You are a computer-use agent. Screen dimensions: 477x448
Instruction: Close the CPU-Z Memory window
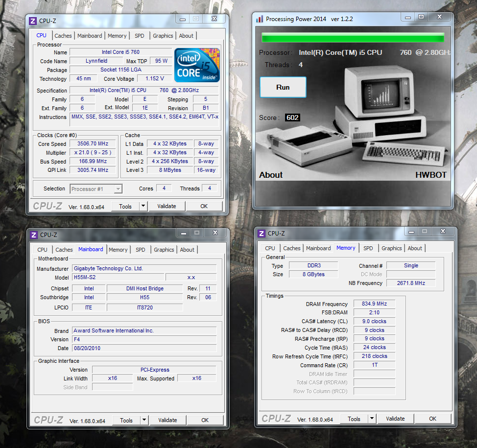pyautogui.click(x=443, y=232)
